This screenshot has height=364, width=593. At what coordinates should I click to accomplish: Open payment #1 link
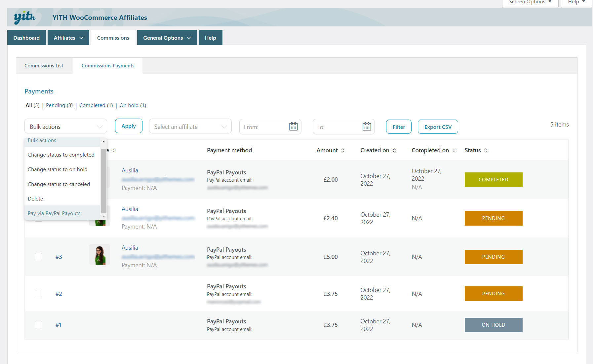[x=58, y=325]
